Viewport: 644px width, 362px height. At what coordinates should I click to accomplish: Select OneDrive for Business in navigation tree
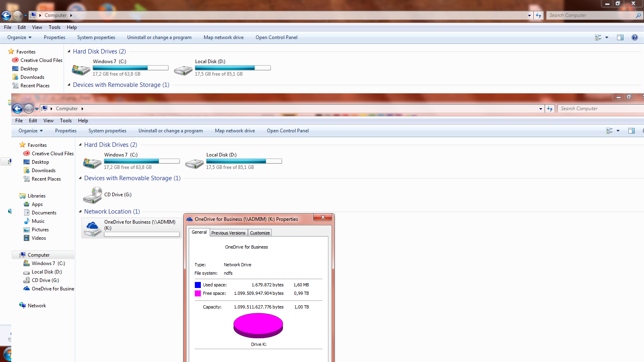tap(49, 289)
